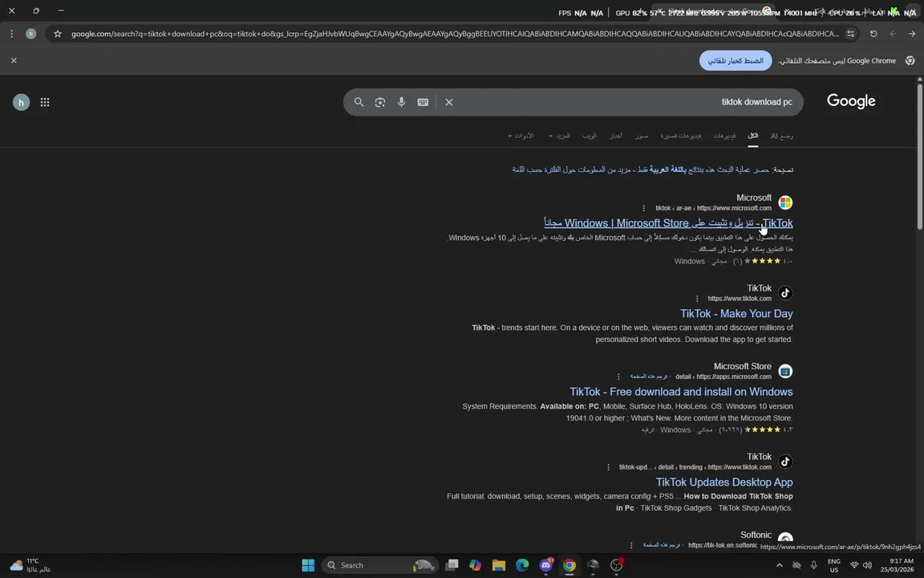Viewport: 924px width, 578px height.
Task: Open File Explorer from the taskbar
Action: coord(499,565)
